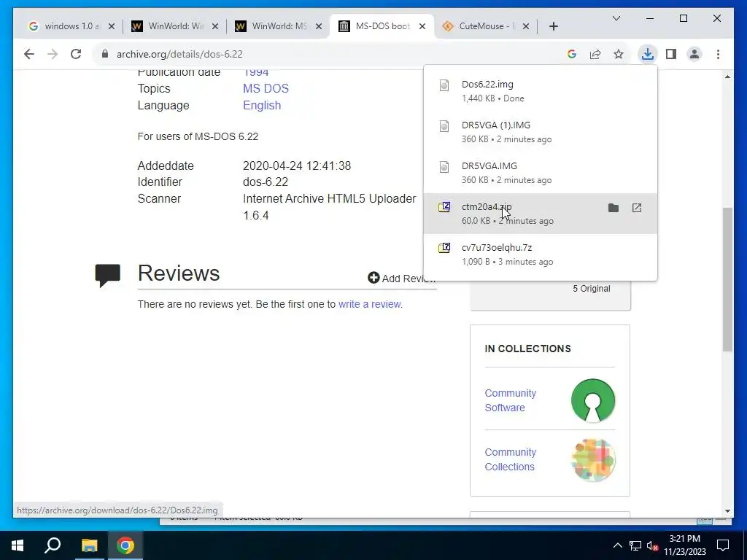The width and height of the screenshot is (747, 560).
Task: Open the 1994 publication date link
Action: tap(256, 72)
